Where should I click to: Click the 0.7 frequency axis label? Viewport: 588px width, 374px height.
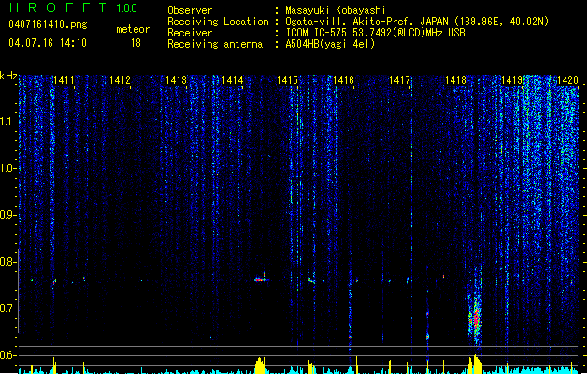pos(7,309)
